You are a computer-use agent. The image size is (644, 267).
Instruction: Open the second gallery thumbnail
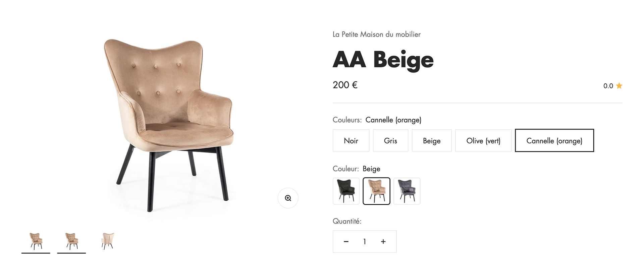tap(71, 241)
